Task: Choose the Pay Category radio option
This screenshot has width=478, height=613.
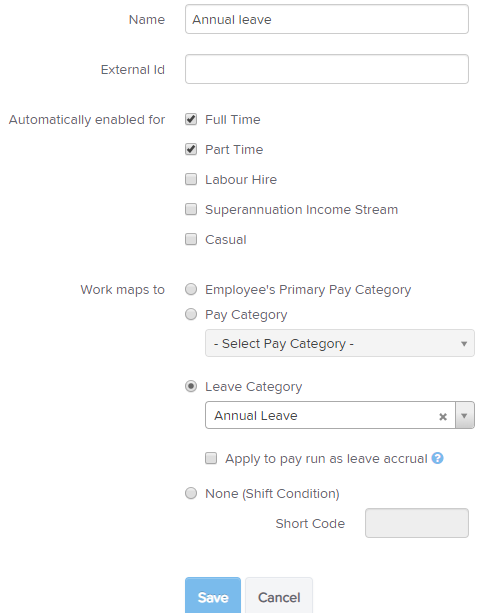Action: [x=191, y=314]
